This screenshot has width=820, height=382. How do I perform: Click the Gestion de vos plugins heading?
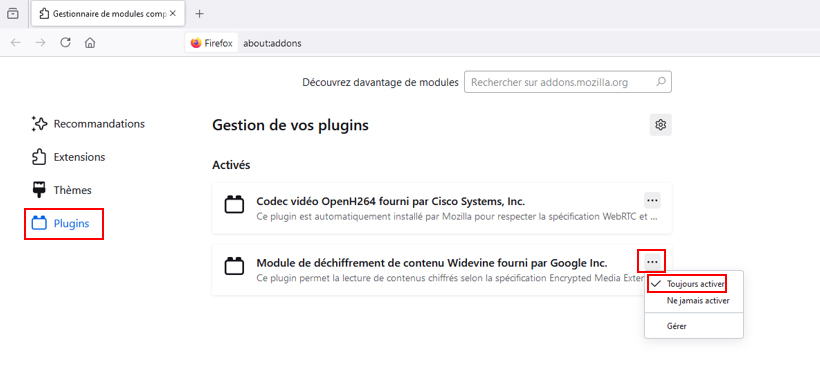(290, 126)
